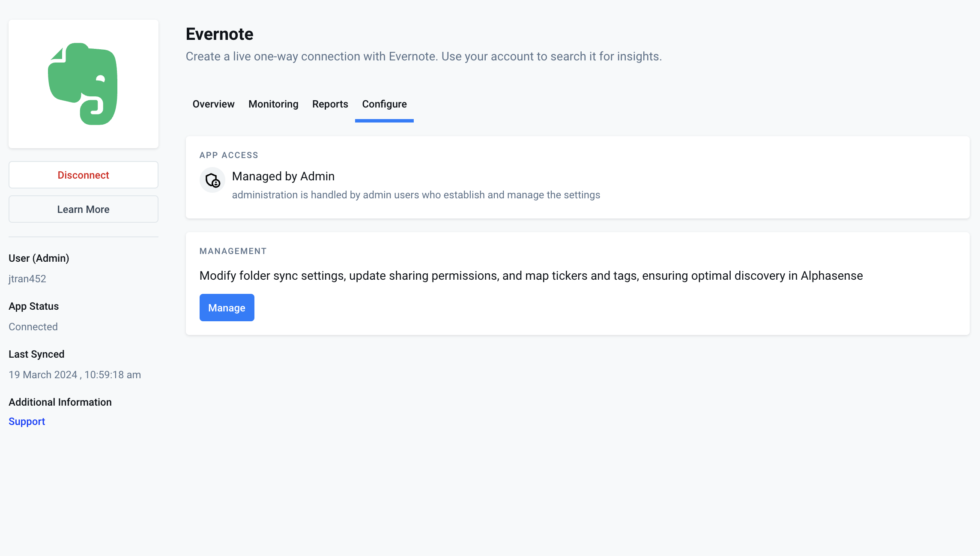Click the Management section label

[x=233, y=251]
